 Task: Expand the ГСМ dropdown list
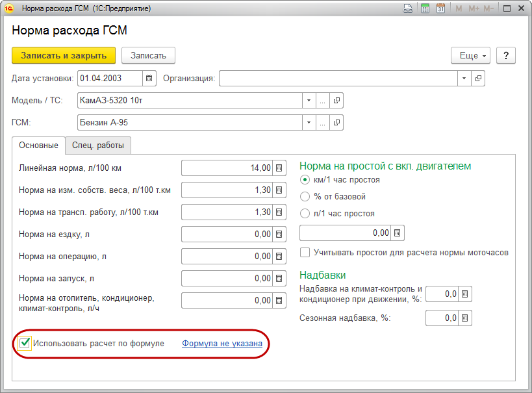pyautogui.click(x=309, y=123)
